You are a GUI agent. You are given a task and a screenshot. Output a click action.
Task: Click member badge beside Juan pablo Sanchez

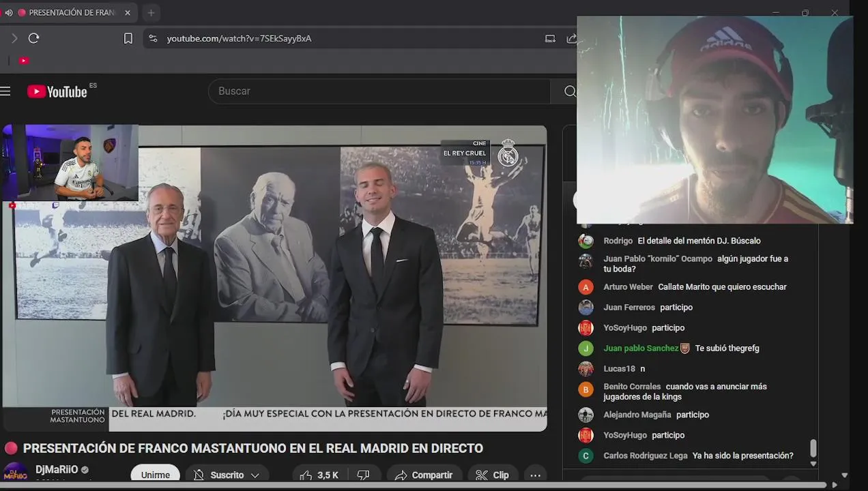[685, 348]
